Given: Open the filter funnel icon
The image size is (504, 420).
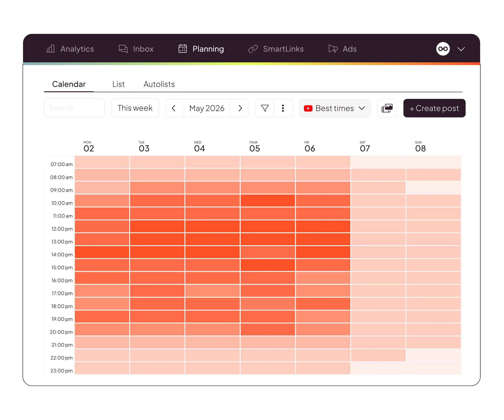Looking at the screenshot, I should click(x=265, y=108).
